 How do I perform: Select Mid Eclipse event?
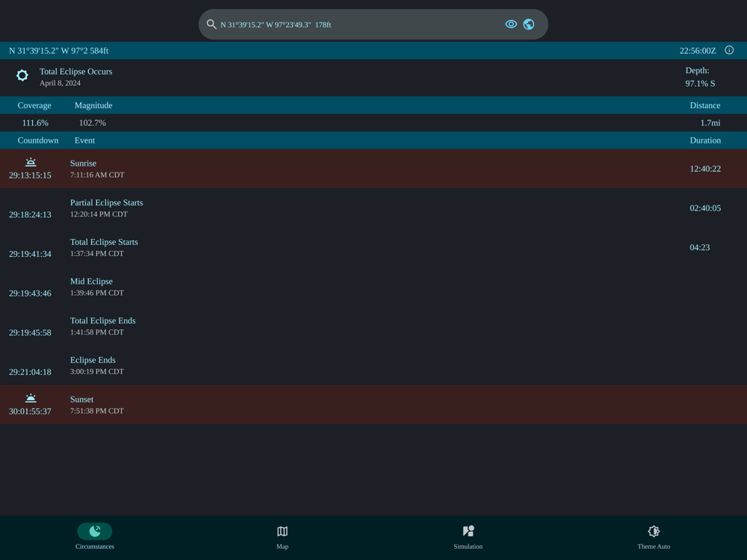pos(91,281)
